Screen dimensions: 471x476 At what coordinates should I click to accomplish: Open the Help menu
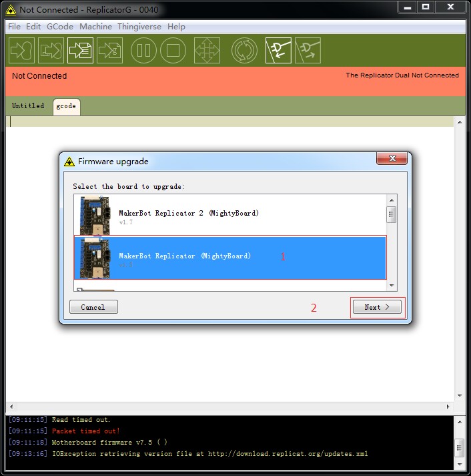coord(176,27)
